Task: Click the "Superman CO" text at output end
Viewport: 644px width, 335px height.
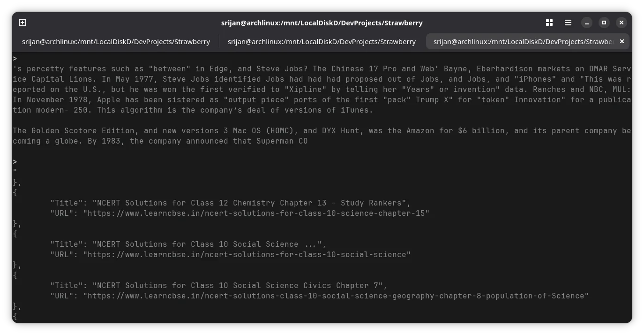Action: coord(282,141)
